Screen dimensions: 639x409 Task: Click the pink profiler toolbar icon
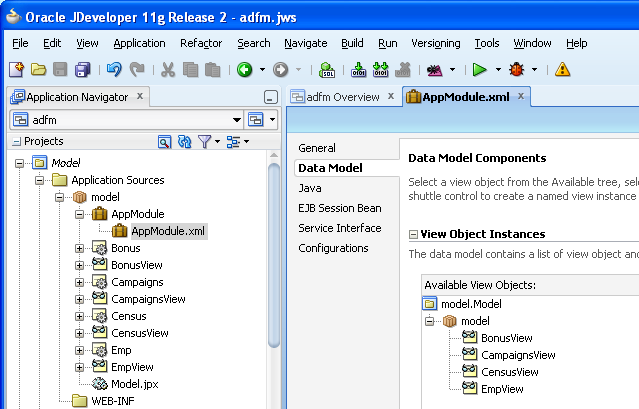[434, 70]
